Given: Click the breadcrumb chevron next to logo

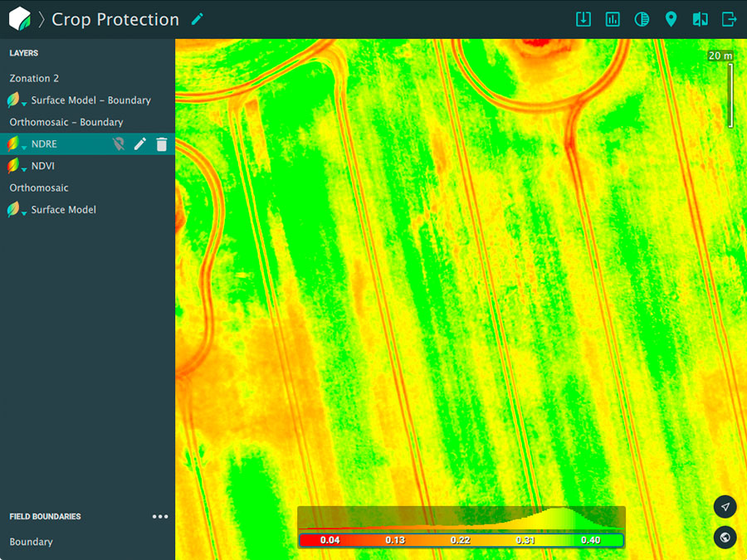Looking at the screenshot, I should (x=42, y=19).
